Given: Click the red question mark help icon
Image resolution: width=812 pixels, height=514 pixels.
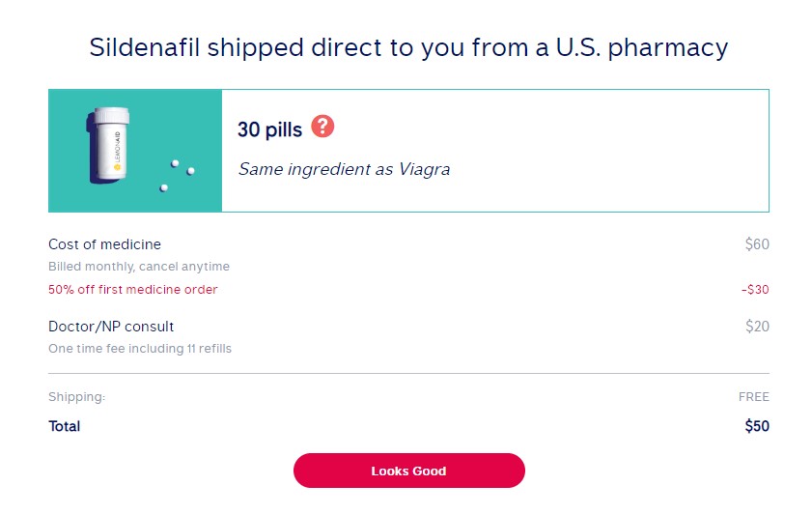Looking at the screenshot, I should [x=322, y=127].
